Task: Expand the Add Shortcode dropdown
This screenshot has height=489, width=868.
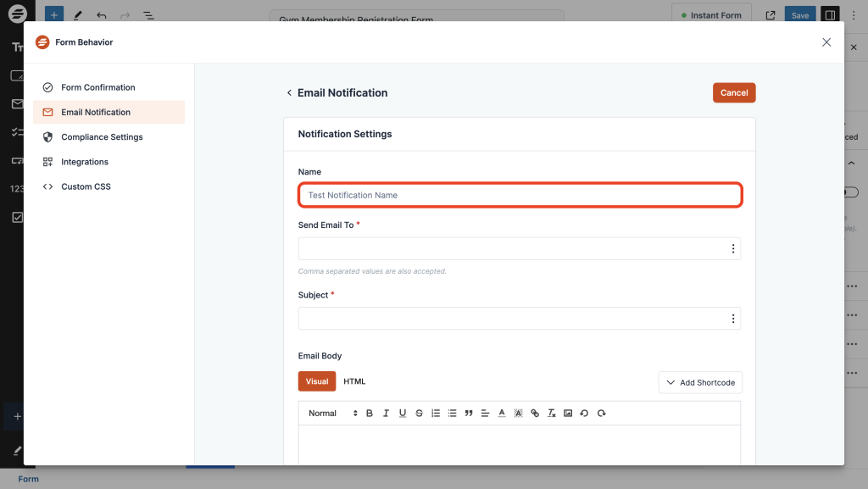Action: tap(700, 382)
